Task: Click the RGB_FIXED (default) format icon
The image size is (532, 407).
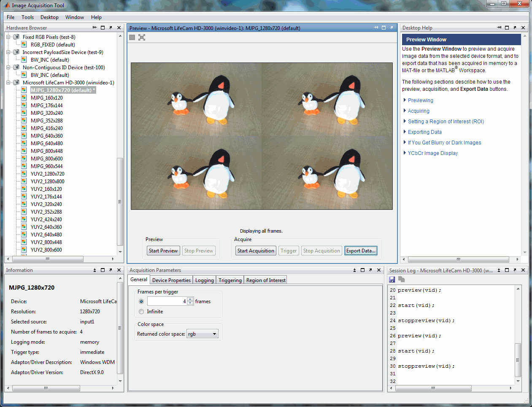Action: (x=24, y=44)
